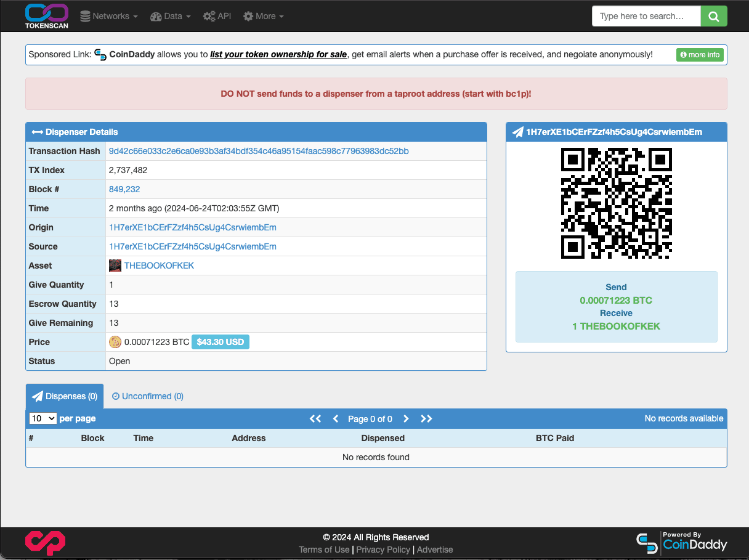Open the API menu item
749x560 pixels.
tap(217, 16)
